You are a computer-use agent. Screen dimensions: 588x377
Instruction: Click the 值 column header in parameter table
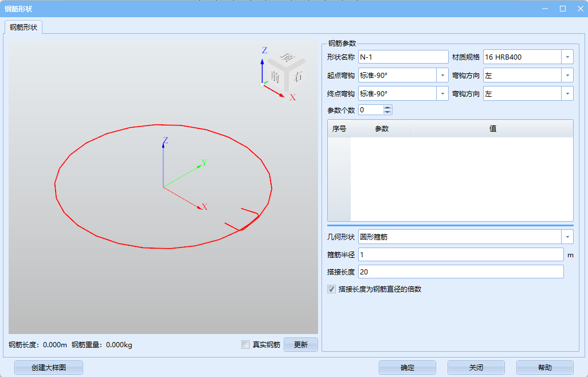(492, 129)
